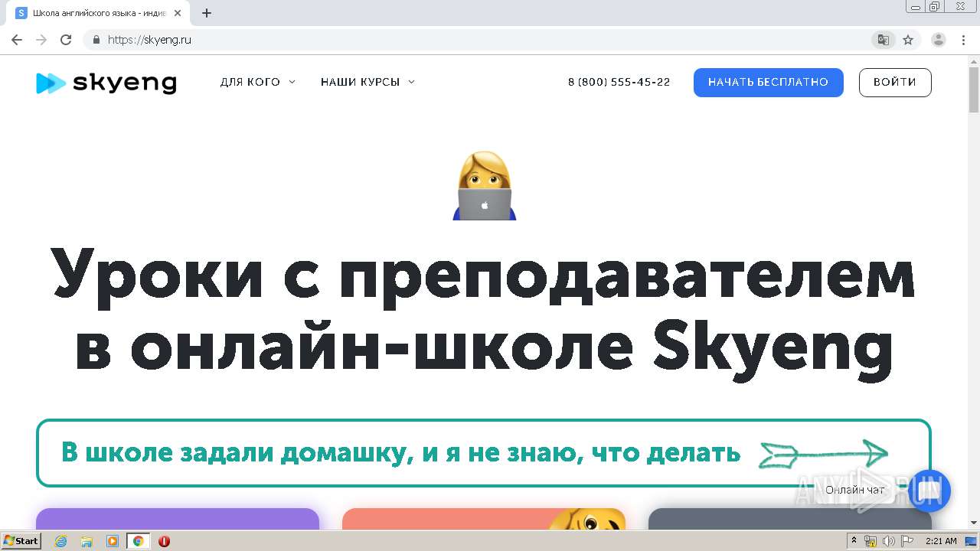Viewport: 980px width, 551px height.
Task: Open Windows Explorer folder in taskbar
Action: [87, 541]
